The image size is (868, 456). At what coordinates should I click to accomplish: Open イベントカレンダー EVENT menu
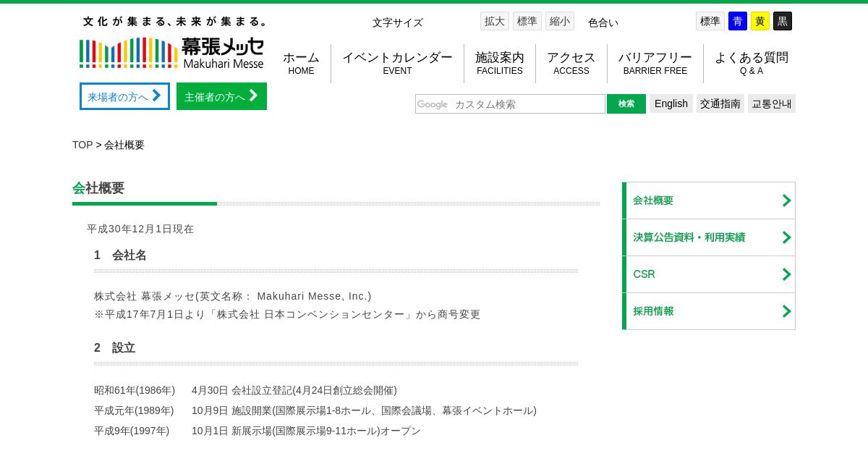[397, 63]
